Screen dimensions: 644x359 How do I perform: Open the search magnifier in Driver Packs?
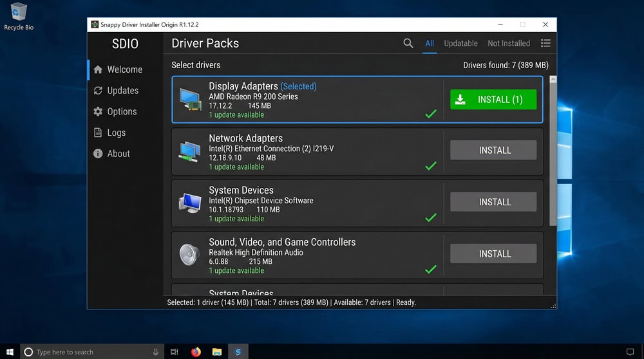coord(408,43)
